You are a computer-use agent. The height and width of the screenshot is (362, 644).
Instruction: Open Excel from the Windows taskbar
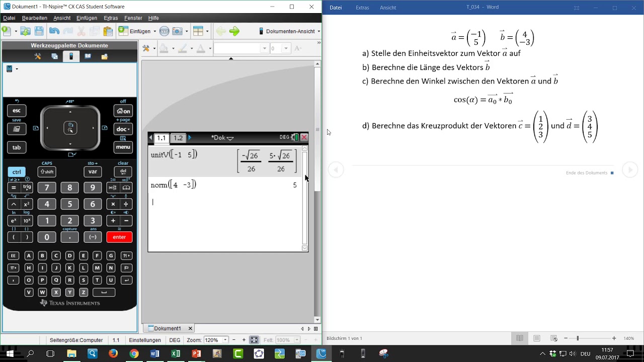pyautogui.click(x=175, y=353)
